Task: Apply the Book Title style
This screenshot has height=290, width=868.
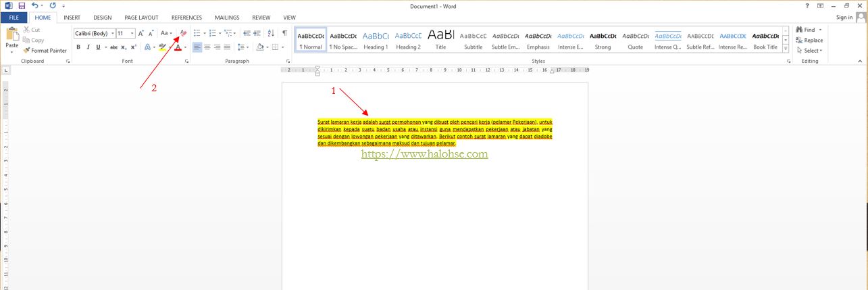Action: coord(765,41)
